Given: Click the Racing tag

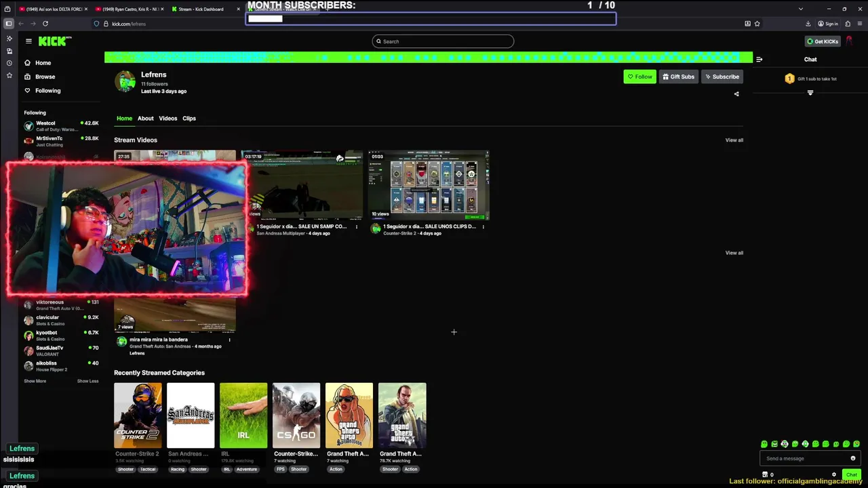Looking at the screenshot, I should point(178,469).
